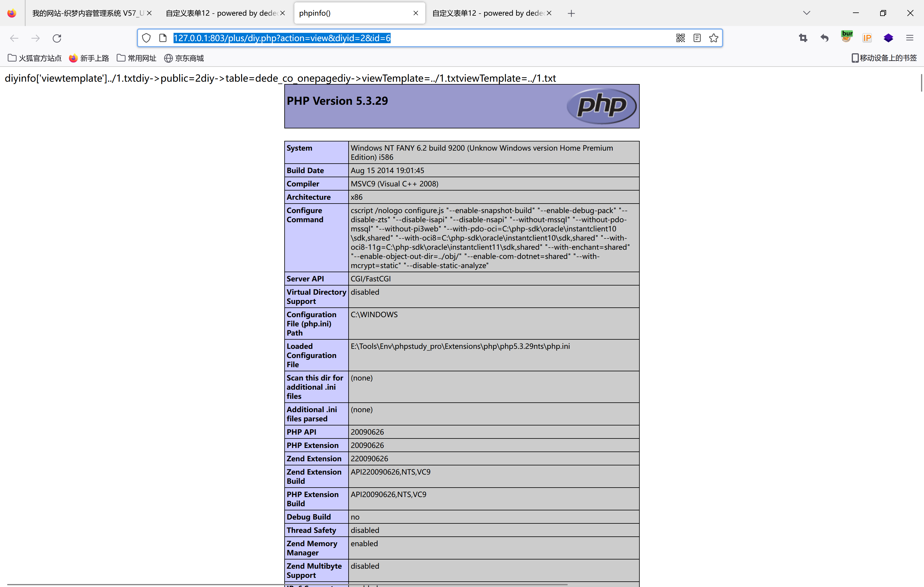The height and width of the screenshot is (587, 924).
Task: Click the undo arrow toolbar icon
Action: [x=824, y=38]
